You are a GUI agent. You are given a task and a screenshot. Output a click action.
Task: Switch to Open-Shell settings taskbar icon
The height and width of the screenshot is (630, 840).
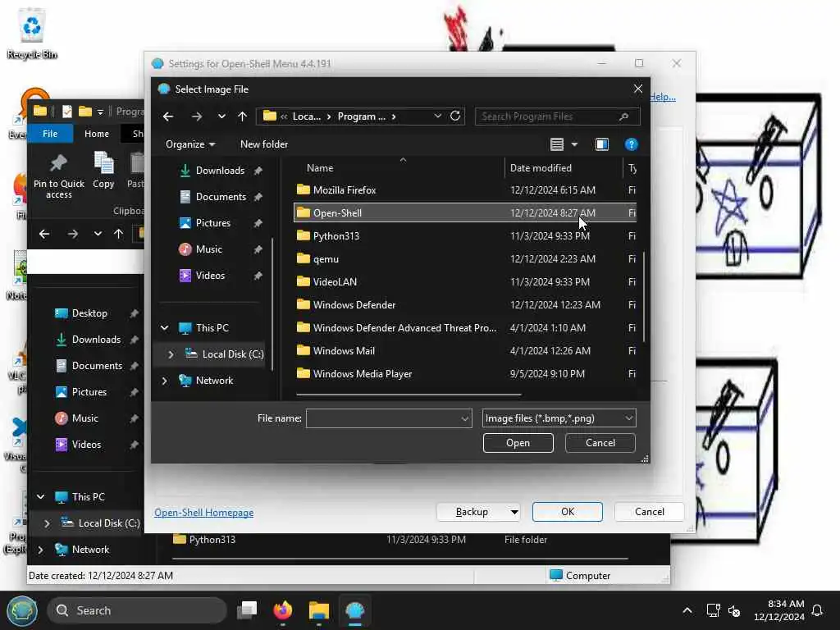[354, 610]
